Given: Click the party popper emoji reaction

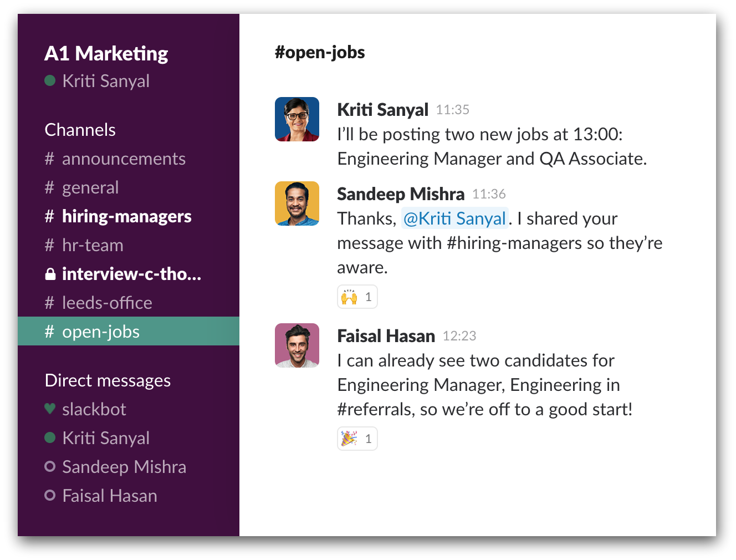Looking at the screenshot, I should tap(357, 439).
